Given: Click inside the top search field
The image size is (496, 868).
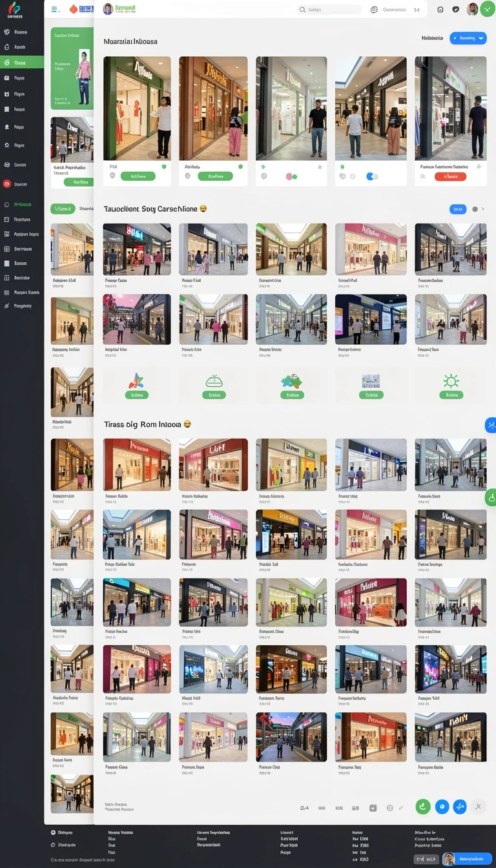Looking at the screenshot, I should pos(329,10).
